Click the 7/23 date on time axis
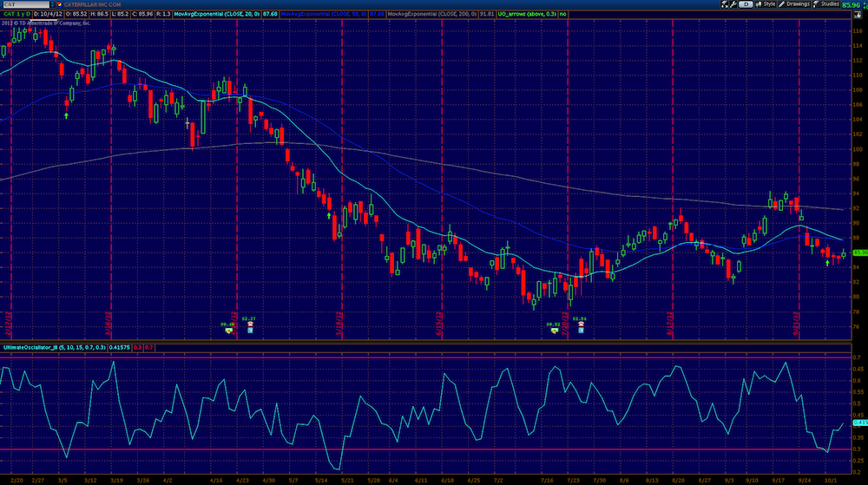 tap(573, 481)
